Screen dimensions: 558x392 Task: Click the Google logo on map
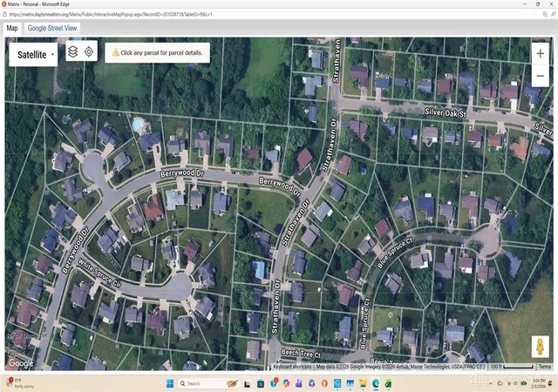tap(21, 363)
